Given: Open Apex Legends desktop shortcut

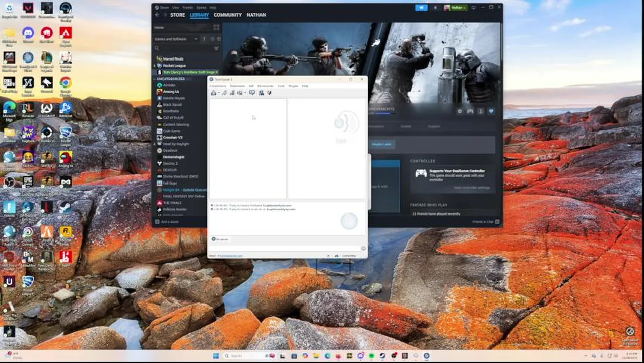Looking at the screenshot, I should coord(66,36).
